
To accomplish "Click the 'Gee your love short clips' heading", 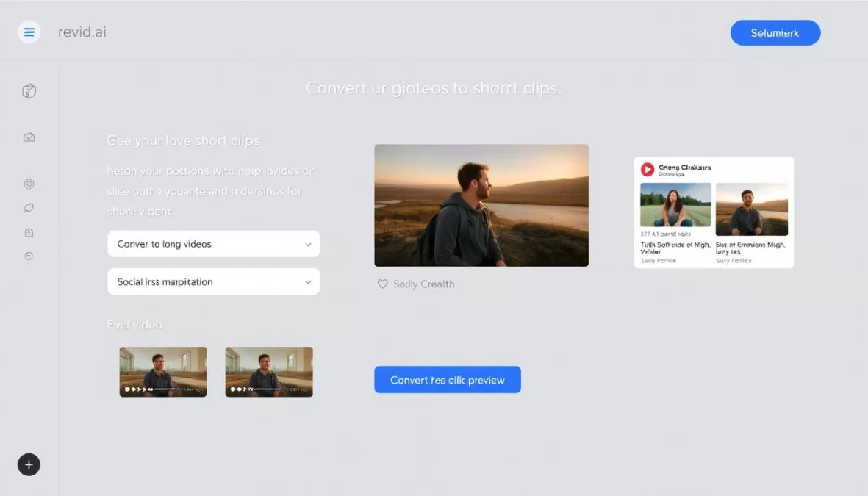I will pos(183,140).
